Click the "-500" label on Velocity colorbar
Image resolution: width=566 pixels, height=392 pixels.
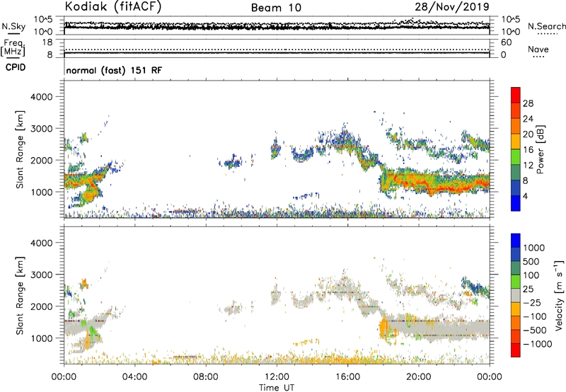(x=535, y=330)
